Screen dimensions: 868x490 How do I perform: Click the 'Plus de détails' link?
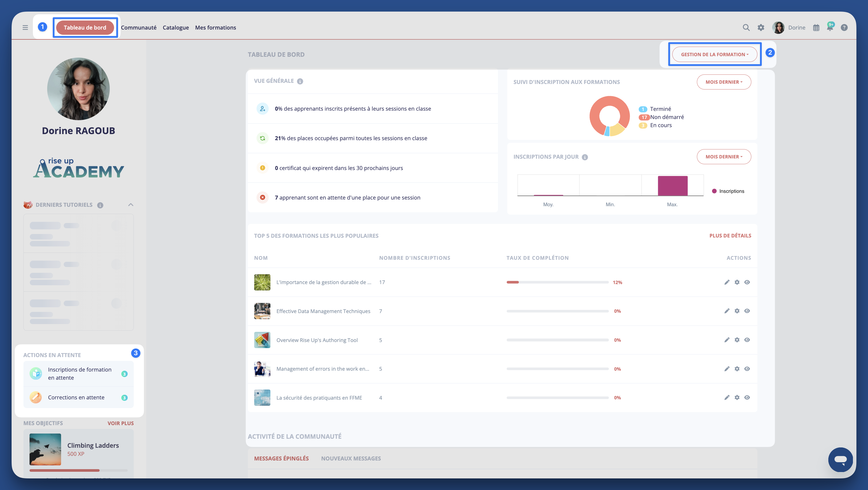tap(730, 235)
